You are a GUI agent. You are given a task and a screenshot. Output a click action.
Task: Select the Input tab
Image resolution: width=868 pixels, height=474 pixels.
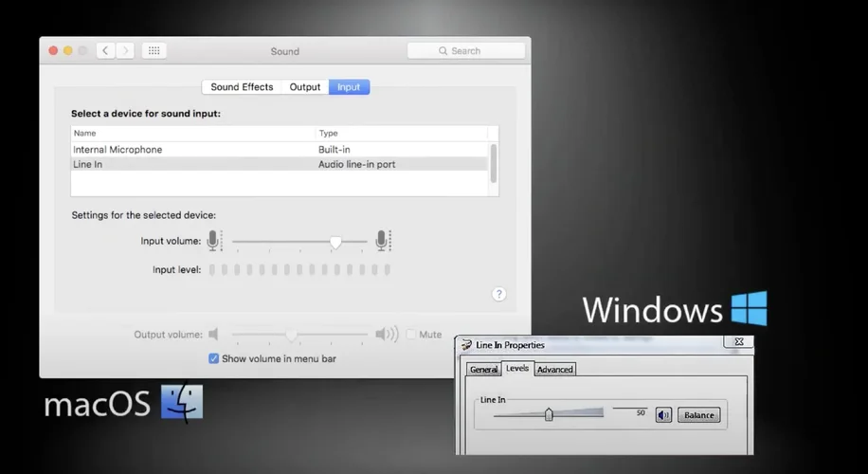349,87
